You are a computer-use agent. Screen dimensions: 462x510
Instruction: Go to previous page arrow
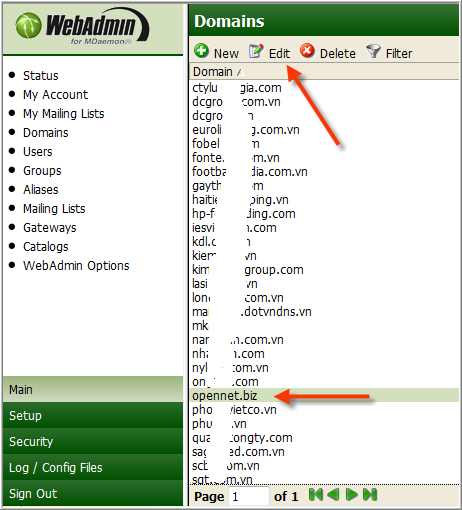(333, 494)
